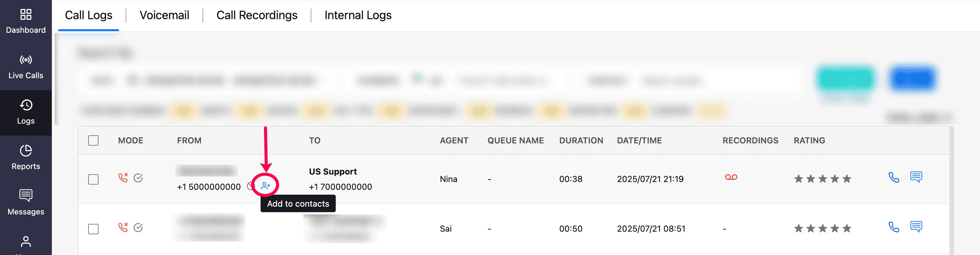Viewport: 980px width, 255px height.
Task: Open the Internal Logs tab
Action: (x=357, y=15)
